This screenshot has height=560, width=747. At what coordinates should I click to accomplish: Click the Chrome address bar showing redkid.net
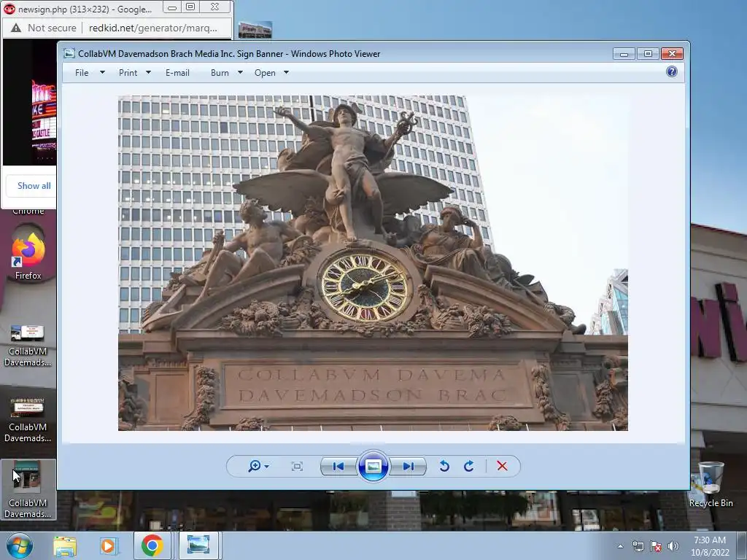pyautogui.click(x=153, y=28)
